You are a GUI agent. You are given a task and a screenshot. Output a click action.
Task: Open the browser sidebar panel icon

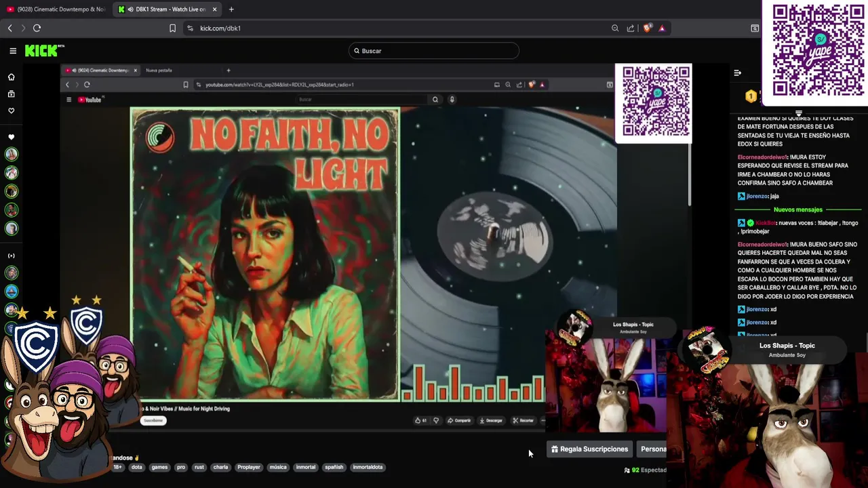(755, 28)
